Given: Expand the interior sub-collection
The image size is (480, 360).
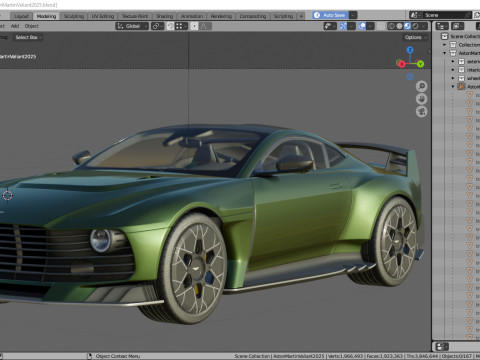Looking at the screenshot, I should coord(453,70).
